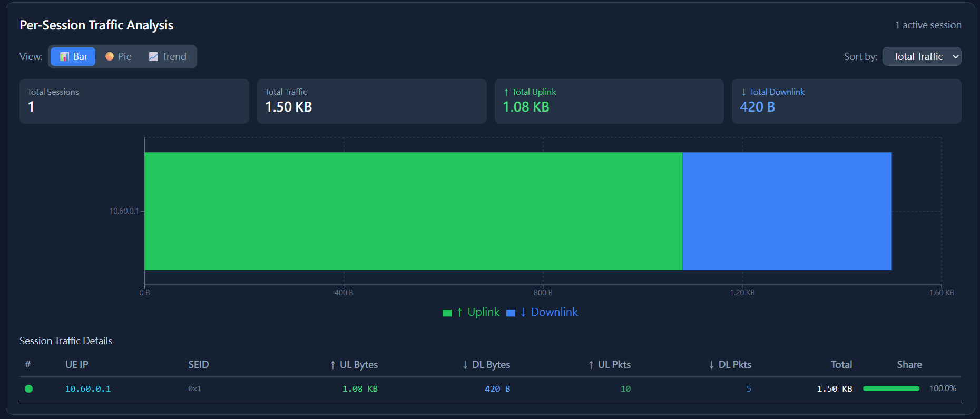Click the blue Downlink legend square

(511, 313)
